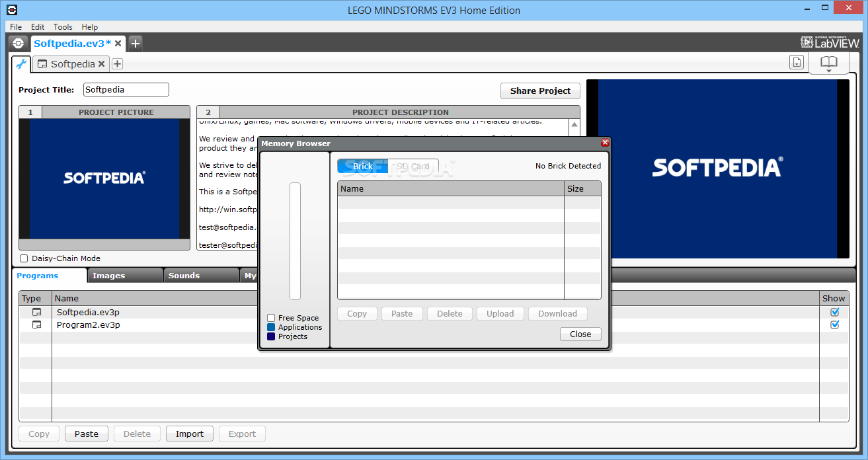Click the Project Picture header

click(116, 112)
